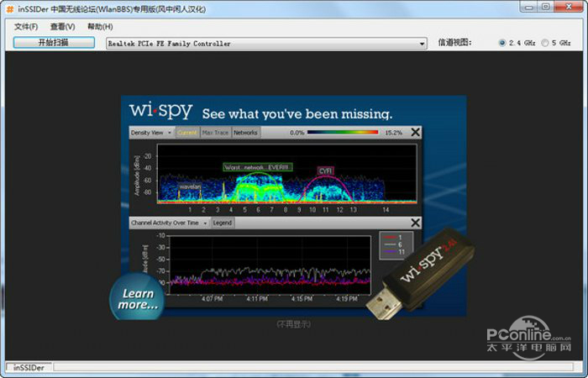Image resolution: width=588 pixels, height=378 pixels.
Task: Click the inSSIDer app icon in title bar
Action: [9, 7]
